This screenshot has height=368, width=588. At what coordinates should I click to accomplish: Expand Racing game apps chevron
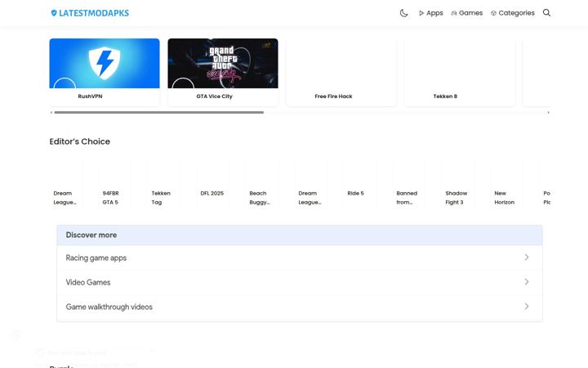527,258
